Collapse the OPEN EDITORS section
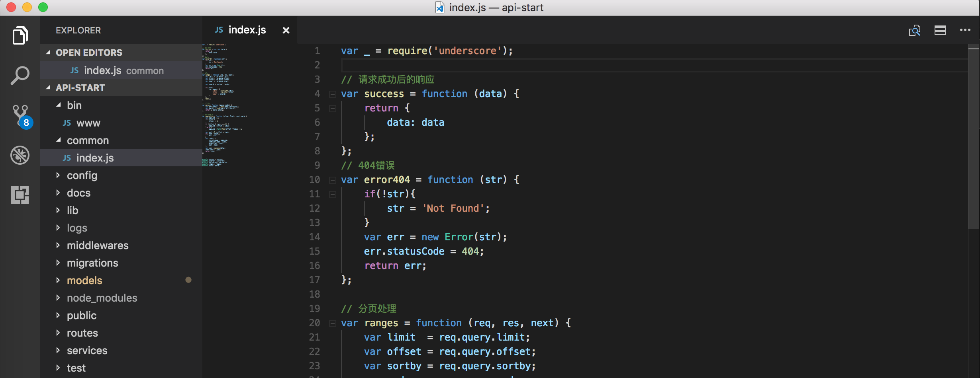The image size is (980, 378). tap(49, 53)
